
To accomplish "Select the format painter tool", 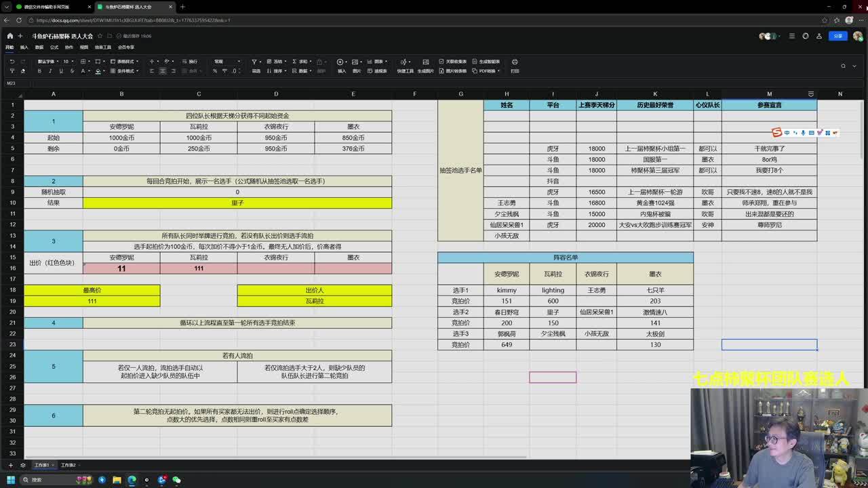I will point(12,71).
